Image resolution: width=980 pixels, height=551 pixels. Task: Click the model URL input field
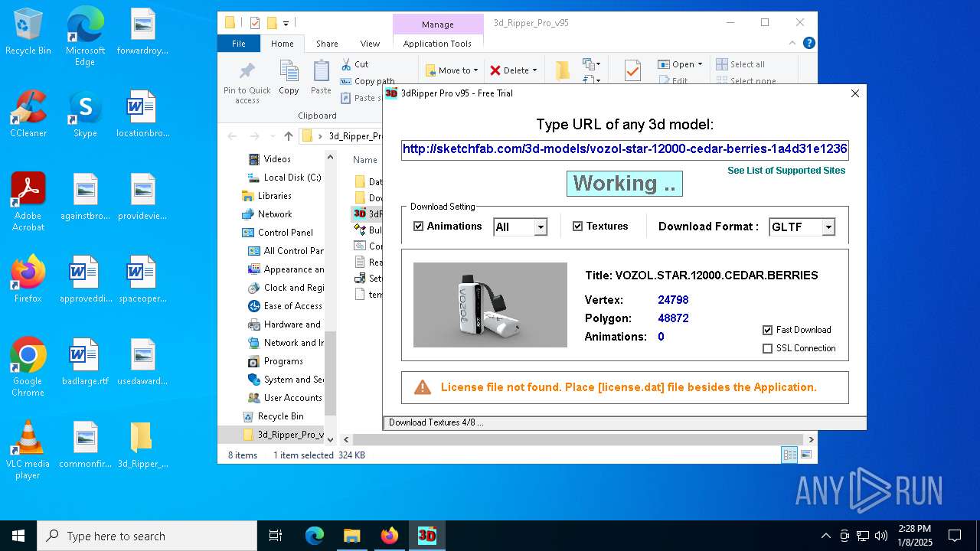point(625,149)
